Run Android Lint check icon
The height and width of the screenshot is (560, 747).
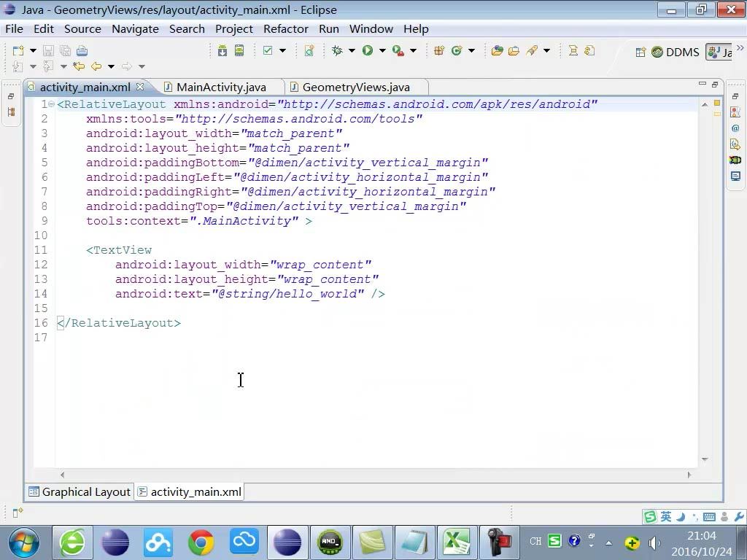pos(268,50)
